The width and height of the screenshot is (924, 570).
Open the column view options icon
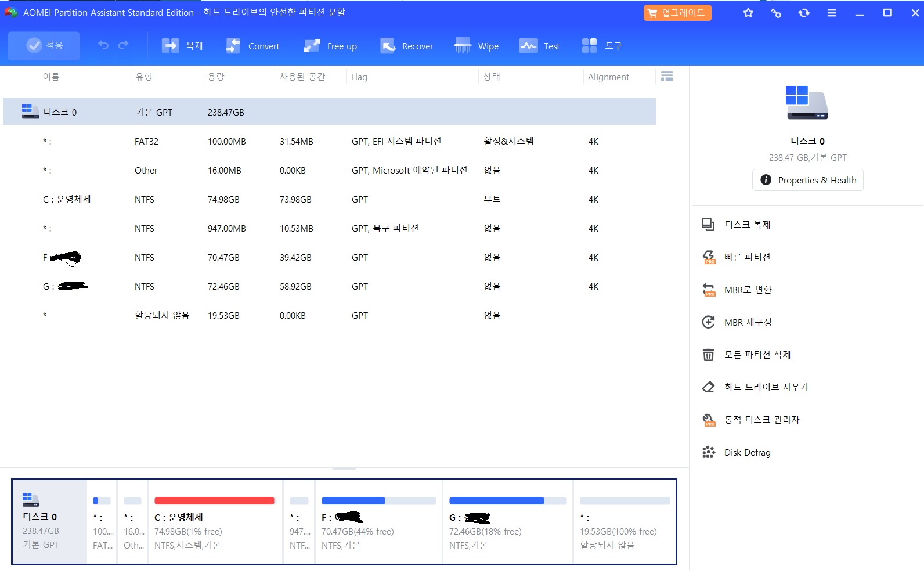pos(667,77)
